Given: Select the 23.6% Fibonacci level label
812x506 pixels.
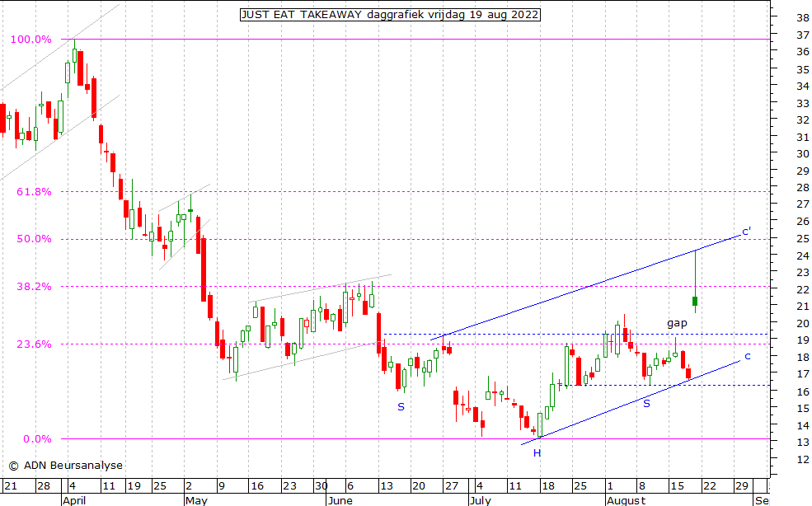Looking at the screenshot, I should (x=34, y=344).
